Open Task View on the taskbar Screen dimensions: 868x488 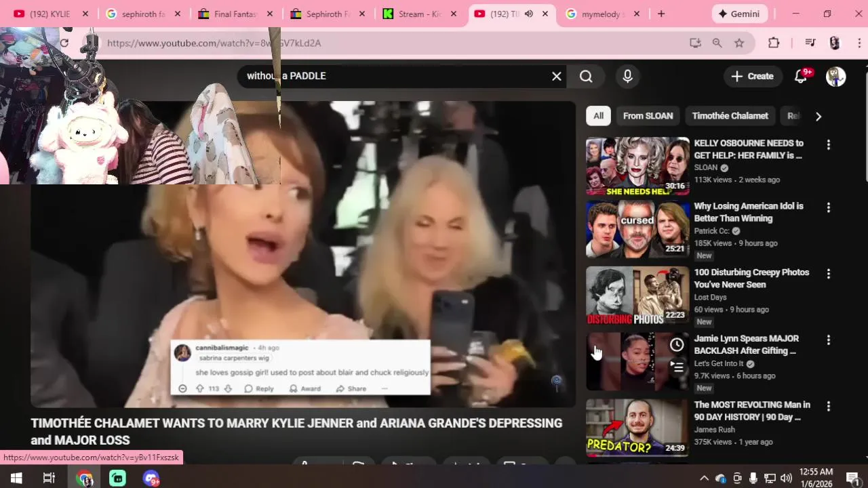coord(49,478)
